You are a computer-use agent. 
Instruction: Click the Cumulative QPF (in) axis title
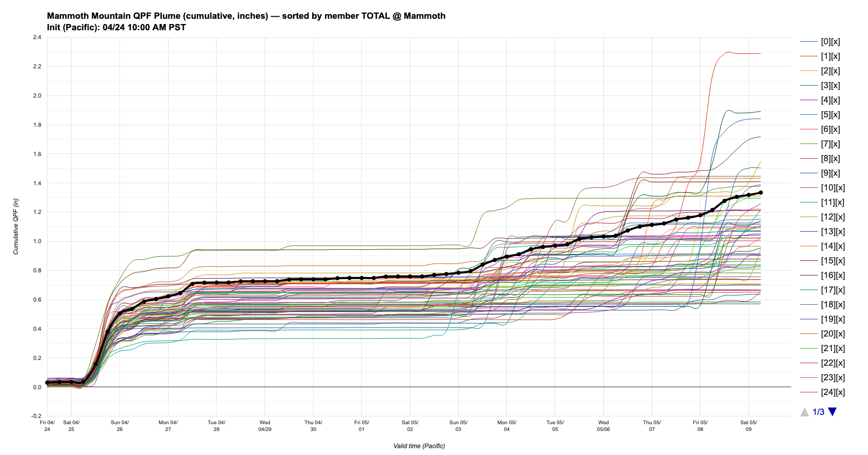tap(16, 226)
